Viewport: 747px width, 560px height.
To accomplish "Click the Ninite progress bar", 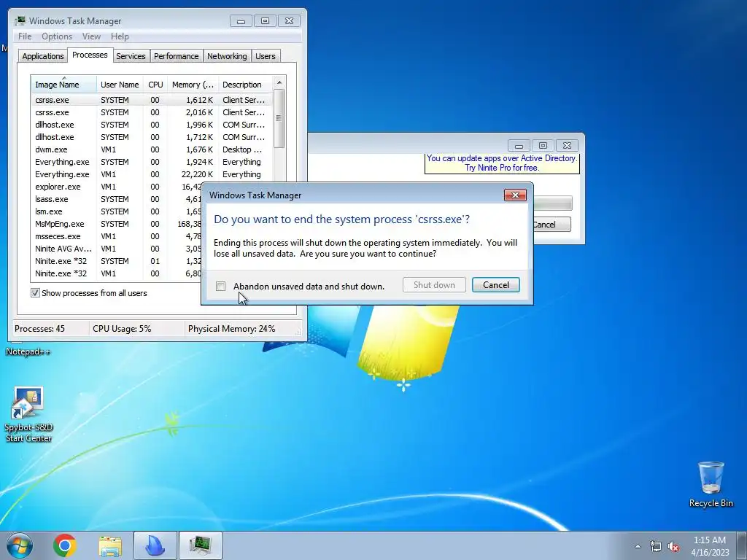I will pyautogui.click(x=553, y=203).
